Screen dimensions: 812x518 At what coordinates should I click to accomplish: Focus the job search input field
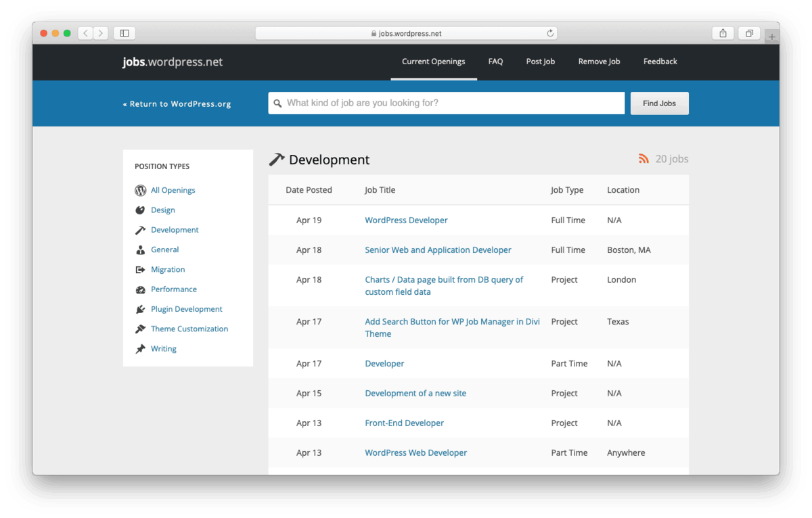coord(447,103)
